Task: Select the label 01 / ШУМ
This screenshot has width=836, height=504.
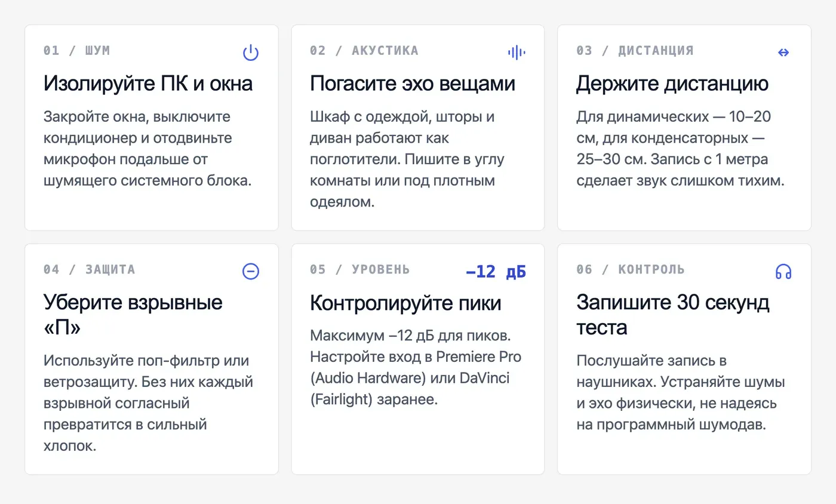Action: tap(76, 51)
